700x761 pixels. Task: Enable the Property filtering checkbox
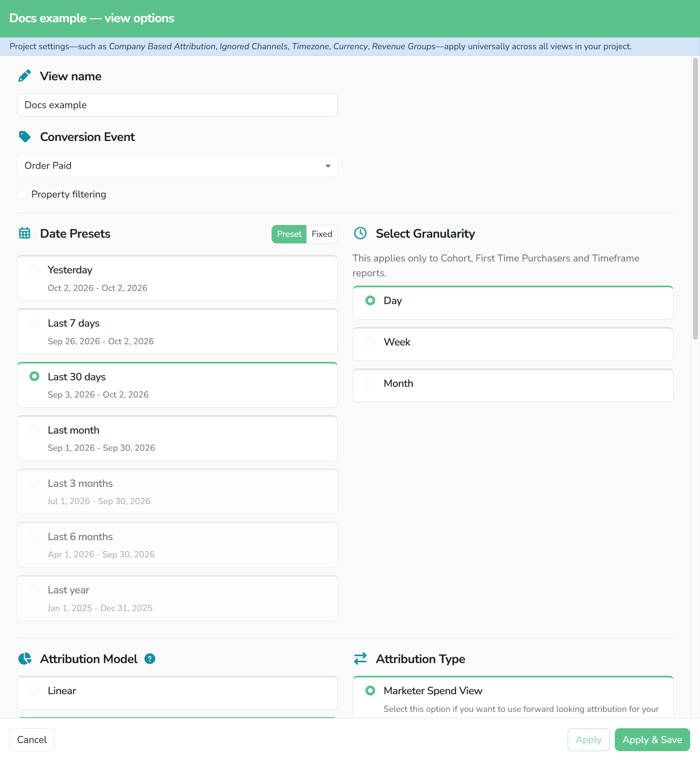(x=22, y=194)
